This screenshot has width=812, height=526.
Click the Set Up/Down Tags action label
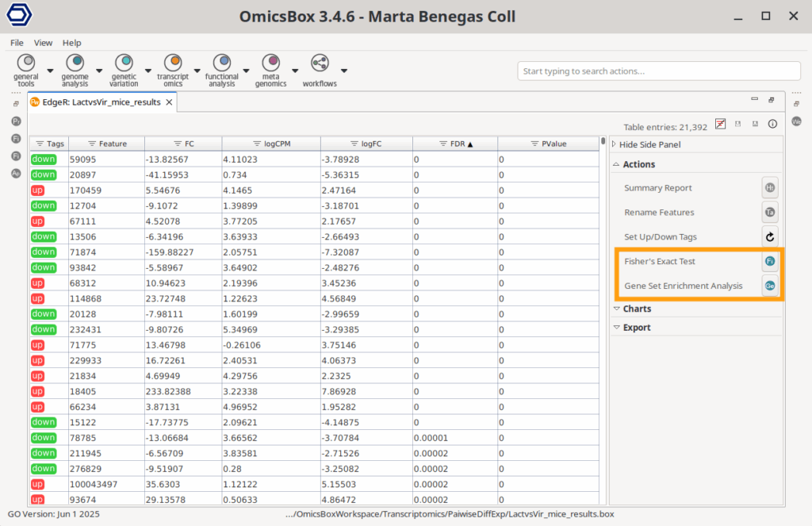pos(661,237)
